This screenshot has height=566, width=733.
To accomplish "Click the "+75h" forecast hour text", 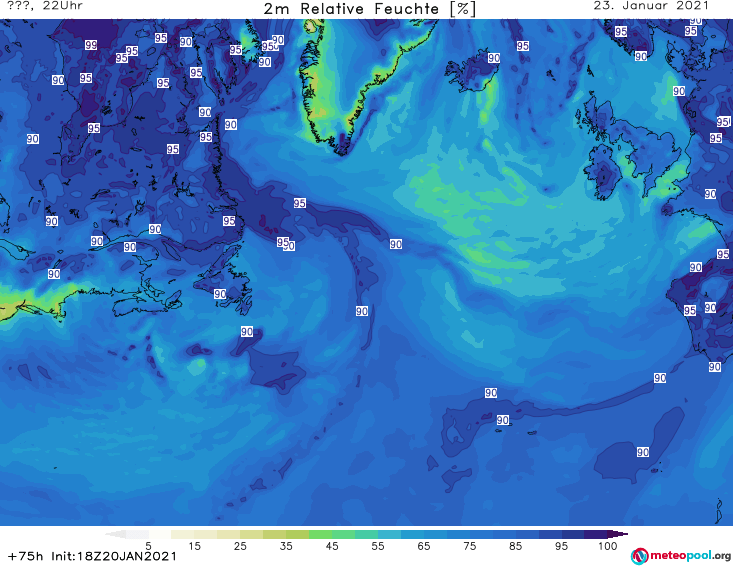I will click(x=25, y=556).
